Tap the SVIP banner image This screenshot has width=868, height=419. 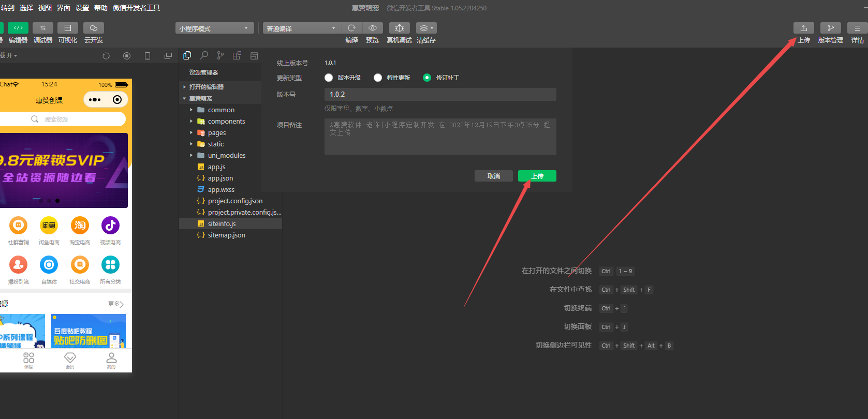[64, 170]
